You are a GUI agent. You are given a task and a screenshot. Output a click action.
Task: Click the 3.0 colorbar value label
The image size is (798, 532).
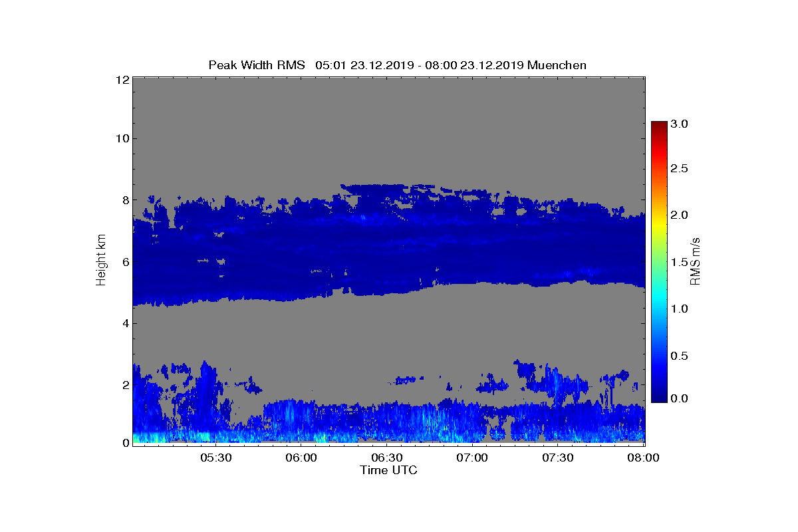(679, 124)
